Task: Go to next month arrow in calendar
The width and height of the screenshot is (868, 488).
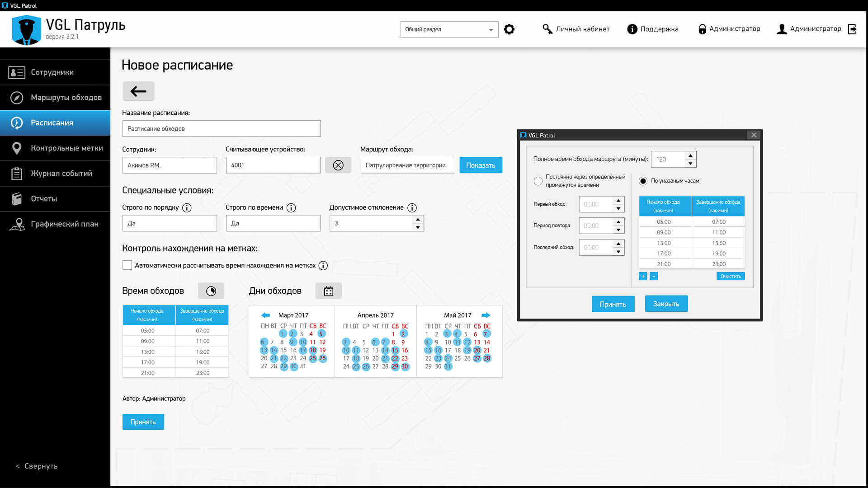Action: click(x=486, y=315)
